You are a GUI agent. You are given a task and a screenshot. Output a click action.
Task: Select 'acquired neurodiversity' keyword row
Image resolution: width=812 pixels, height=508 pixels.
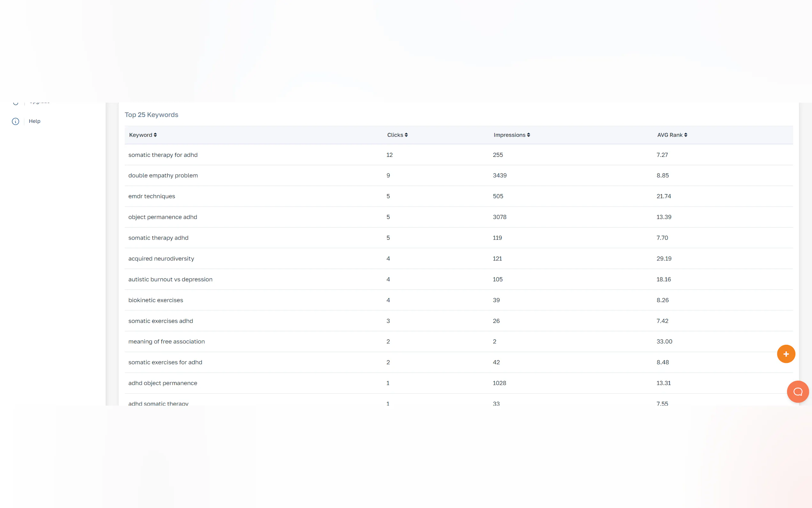161,259
